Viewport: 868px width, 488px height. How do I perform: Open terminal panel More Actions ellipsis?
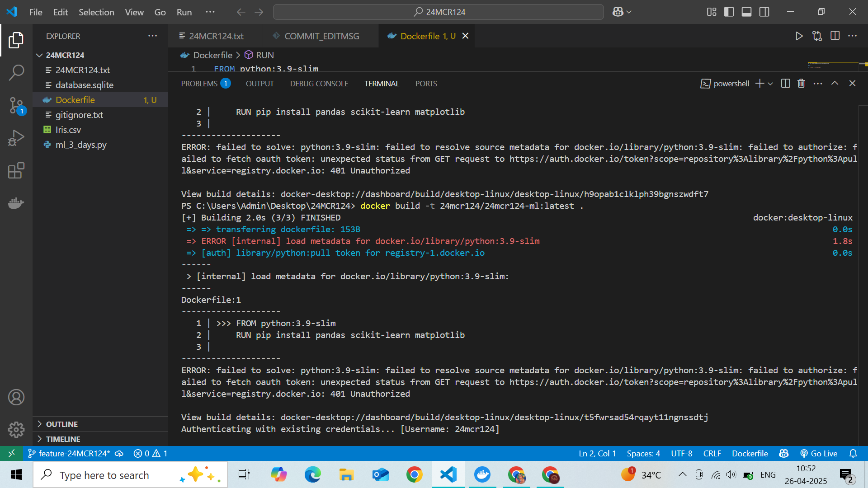[818, 84]
